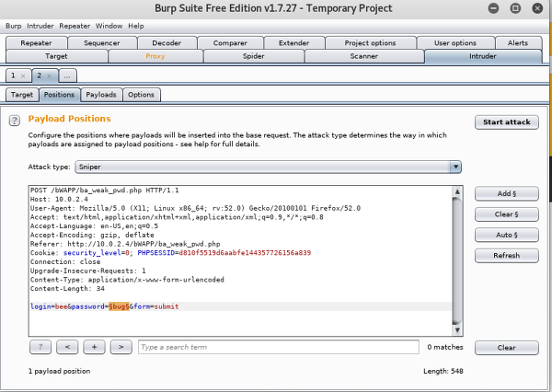Click the Content-Length: 34 header line
This screenshot has height=392, width=552.
[67, 289]
